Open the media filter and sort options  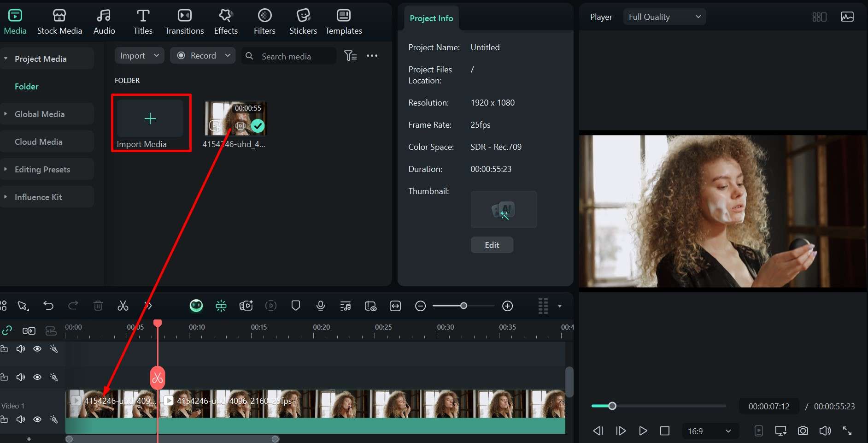tap(351, 56)
